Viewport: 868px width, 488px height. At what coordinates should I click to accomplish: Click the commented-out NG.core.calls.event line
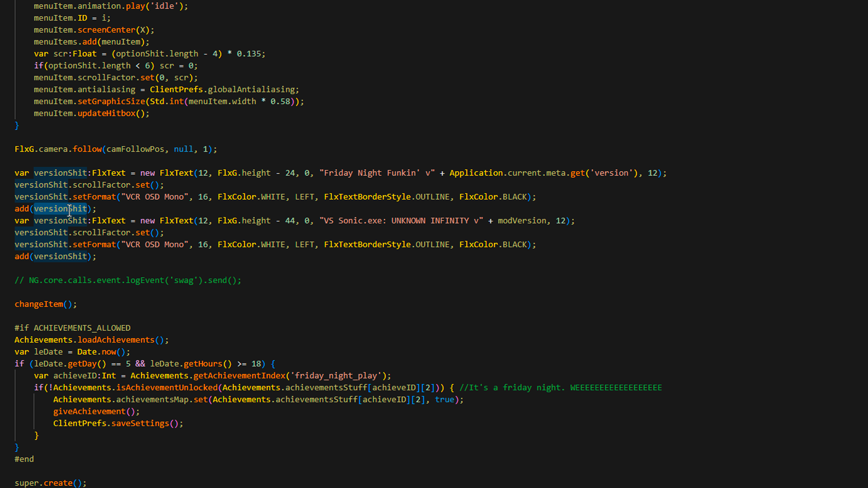pyautogui.click(x=128, y=280)
